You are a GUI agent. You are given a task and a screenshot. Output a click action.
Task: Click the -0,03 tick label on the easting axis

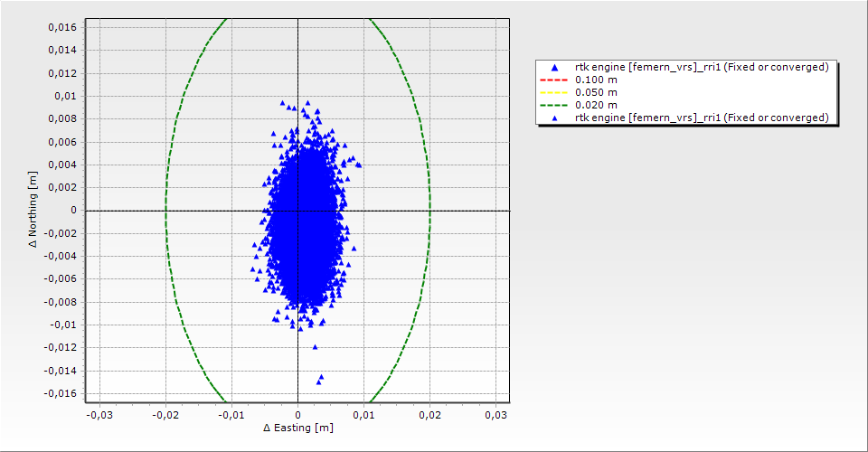(x=99, y=415)
